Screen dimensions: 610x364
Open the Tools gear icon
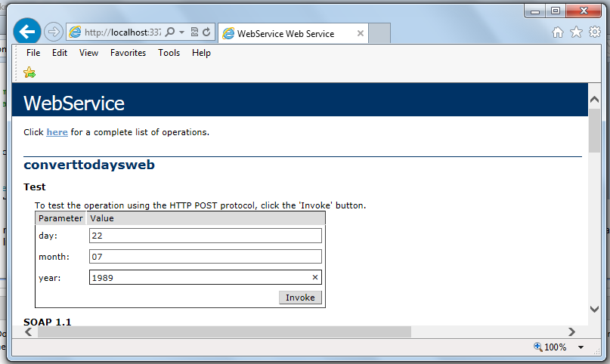[595, 32]
